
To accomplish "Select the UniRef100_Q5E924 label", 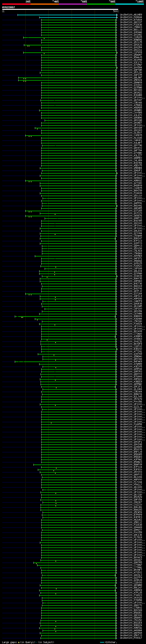I will (131, 80).
